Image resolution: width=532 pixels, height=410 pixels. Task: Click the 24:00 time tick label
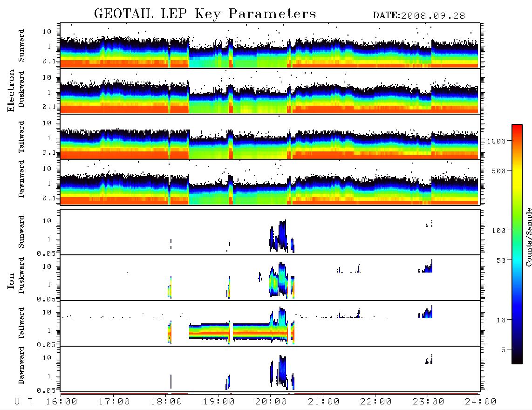pyautogui.click(x=481, y=402)
